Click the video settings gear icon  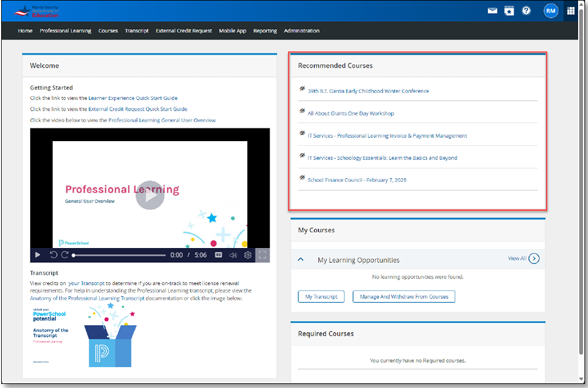(x=248, y=255)
